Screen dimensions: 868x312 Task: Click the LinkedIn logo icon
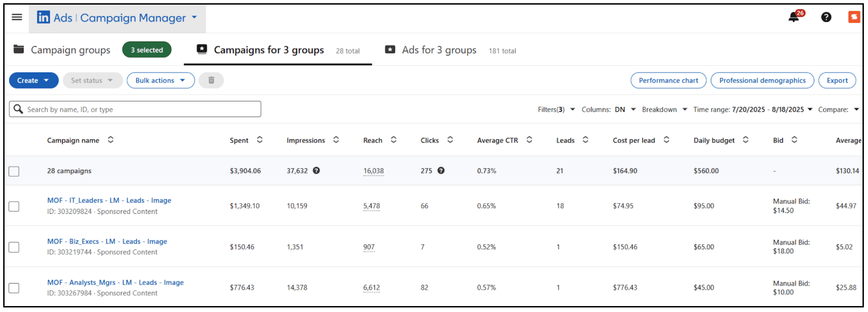pyautogui.click(x=44, y=17)
